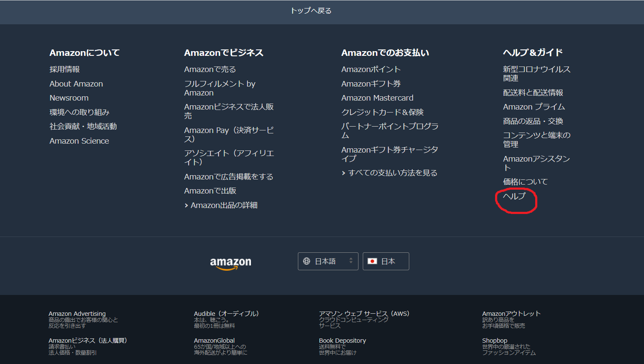The width and height of the screenshot is (644, 364).
Task: Click the globe icon beside 日本語
Action: 306,261
